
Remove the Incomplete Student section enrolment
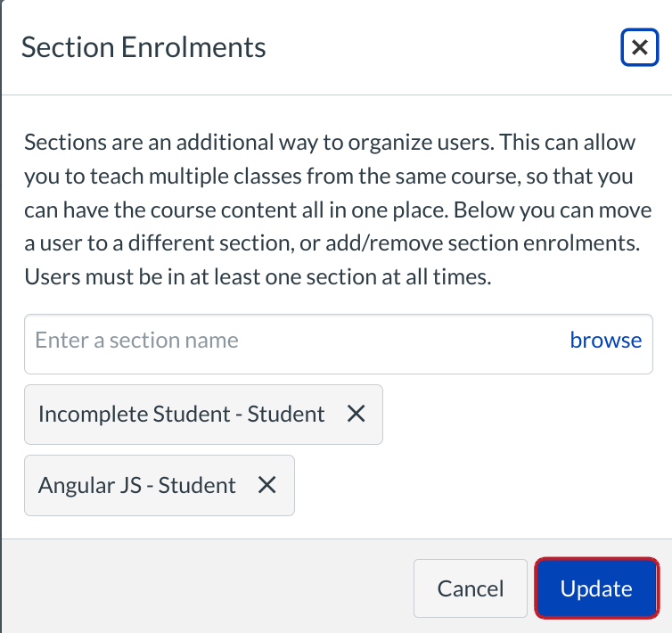(356, 414)
